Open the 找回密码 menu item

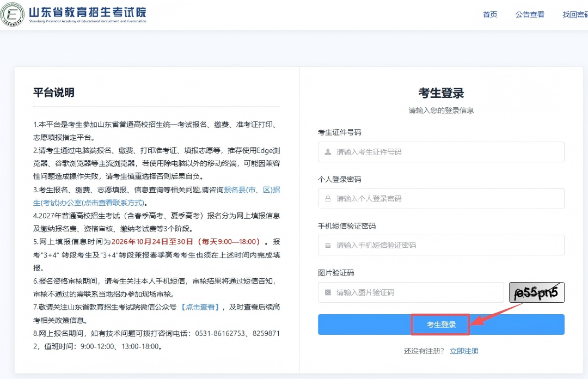tap(575, 15)
